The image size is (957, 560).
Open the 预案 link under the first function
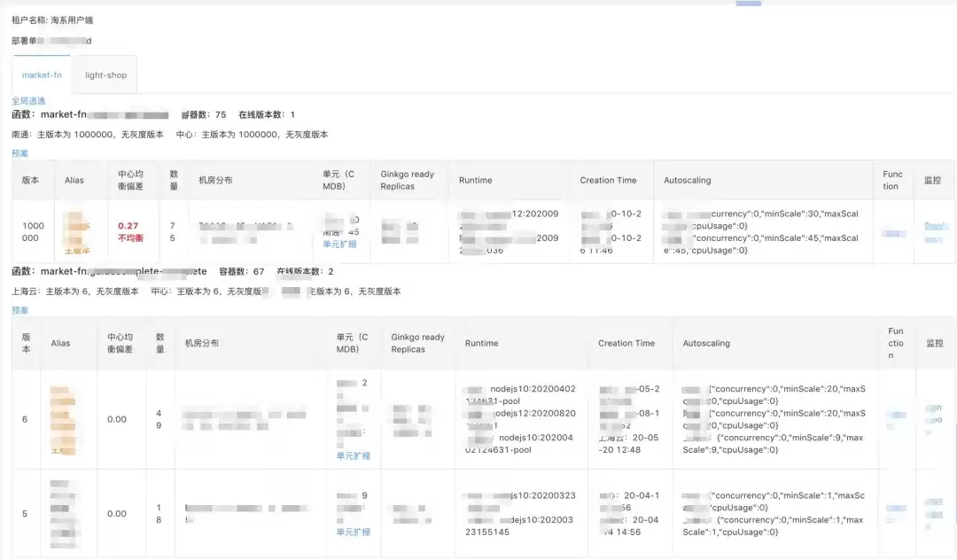(x=19, y=153)
